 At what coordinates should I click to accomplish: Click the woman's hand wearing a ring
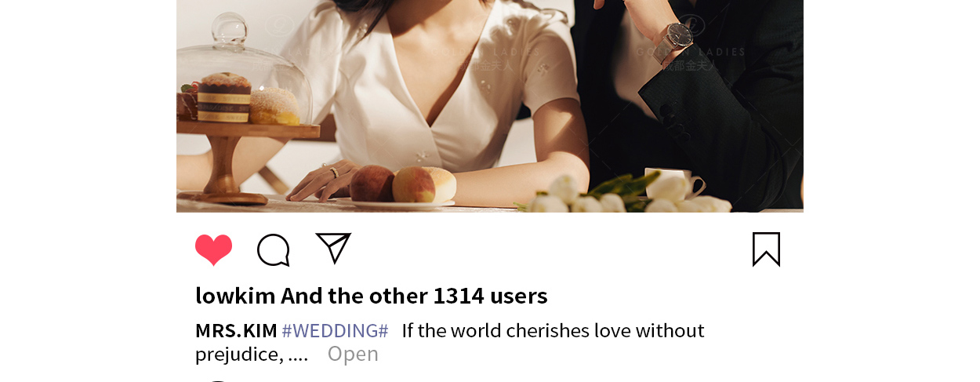(321, 182)
